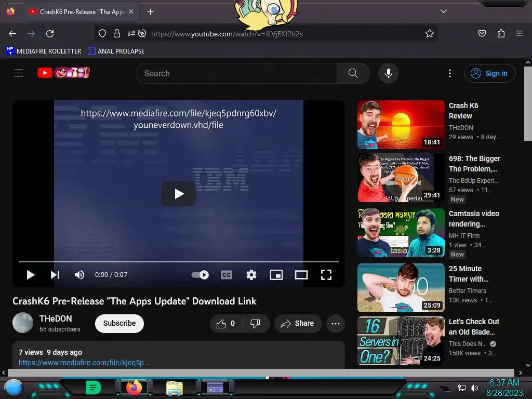Open the THeDON channel name link
This screenshot has height=399, width=532.
pyautogui.click(x=56, y=318)
